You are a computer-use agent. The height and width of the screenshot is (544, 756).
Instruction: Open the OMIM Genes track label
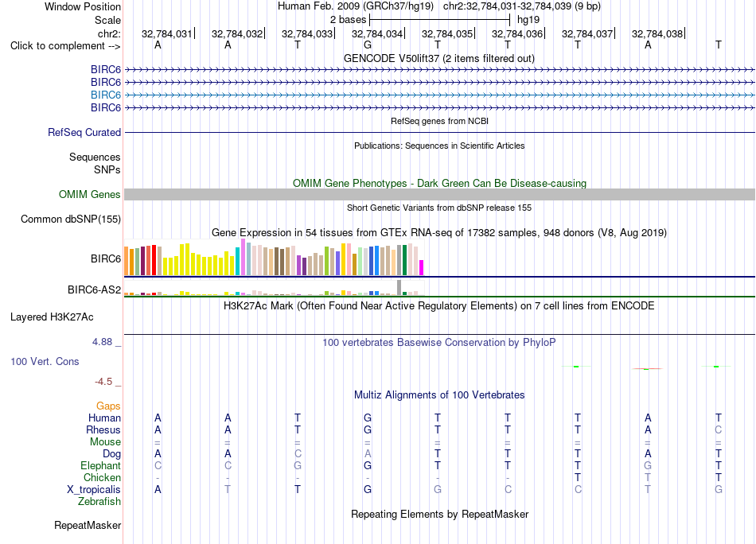(90, 194)
